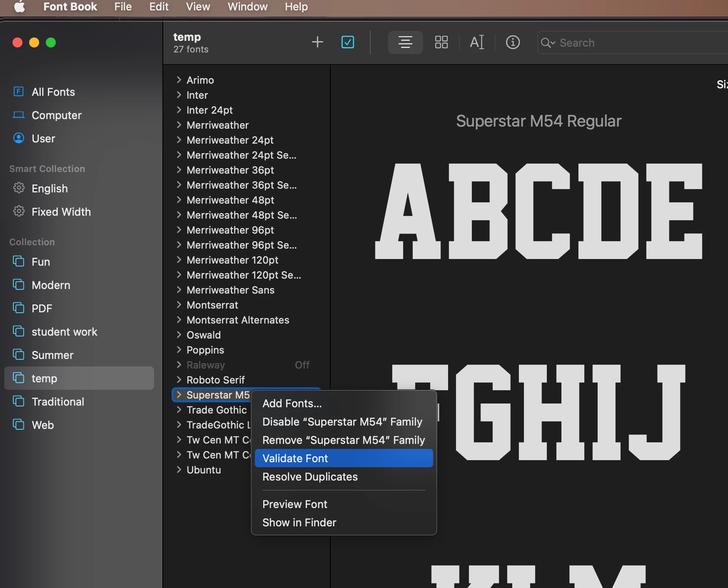Image resolution: width=728 pixels, height=588 pixels.
Task: Show font information panel
Action: 513,42
